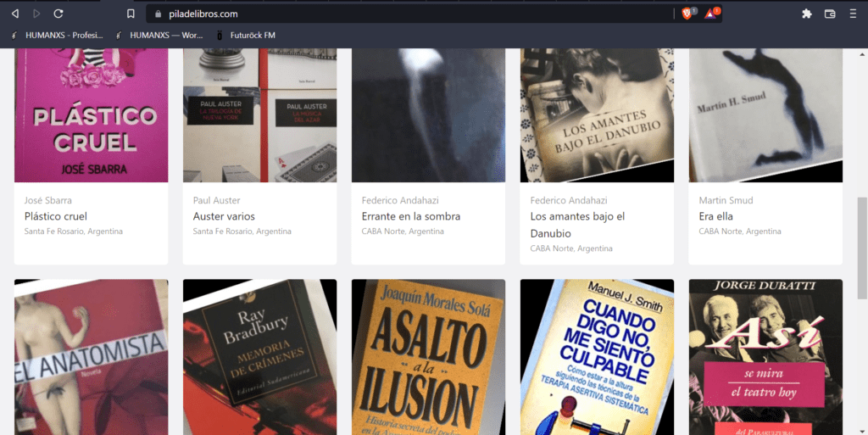Image resolution: width=868 pixels, height=435 pixels.
Task: Click the scrollbar up arrow
Action: (x=862, y=54)
